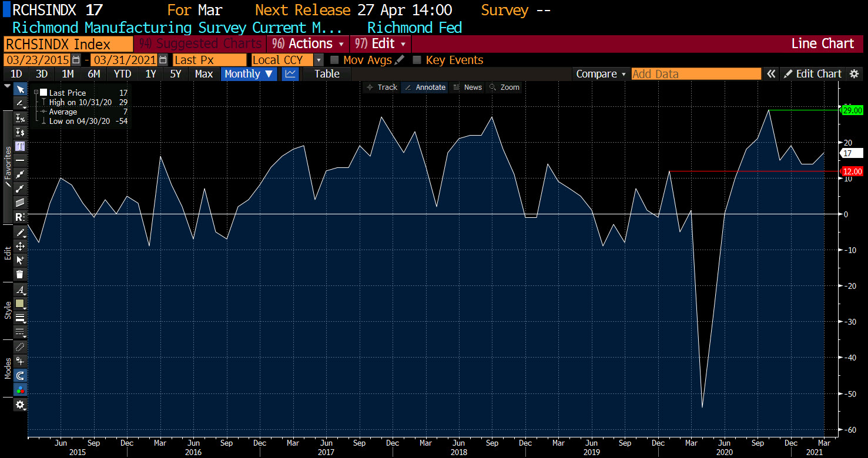Select the horizontal line tool
The width and height of the screenshot is (868, 458).
pos(20,160)
